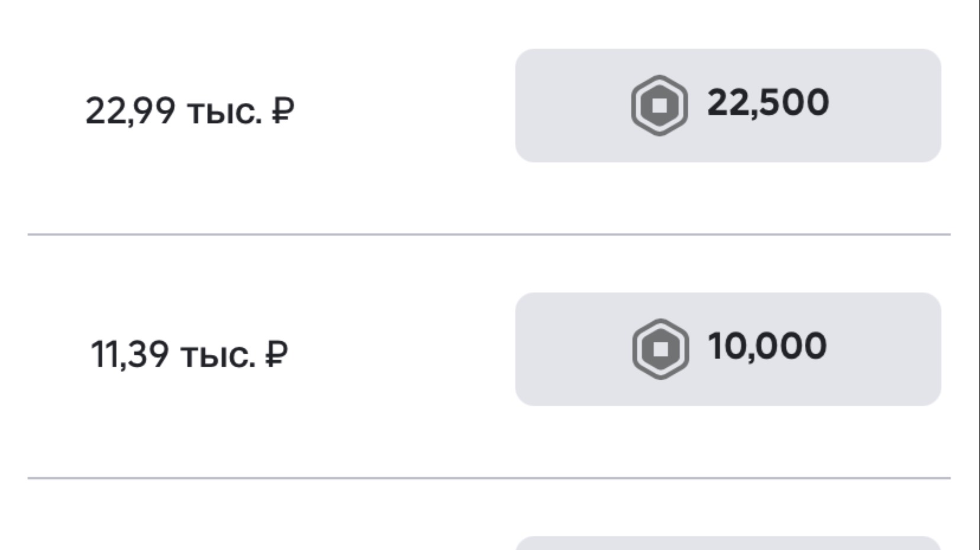Click the 11,39 тыс. ₽ price label

click(189, 354)
